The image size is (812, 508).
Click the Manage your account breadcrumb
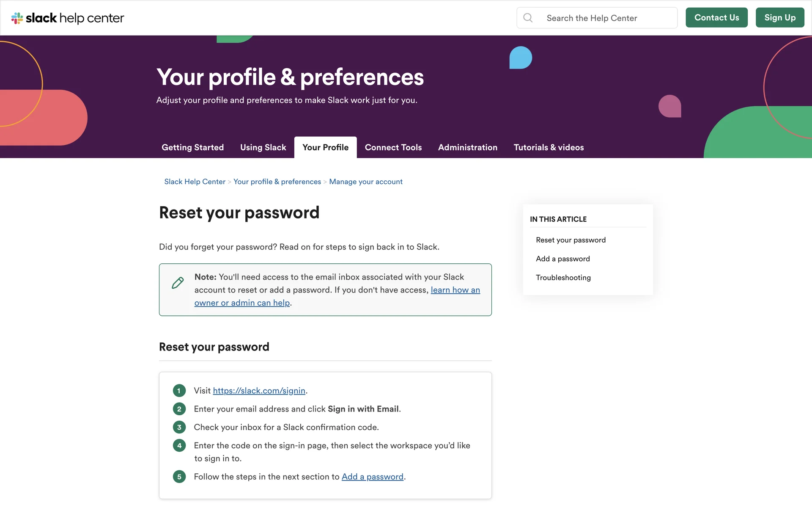tap(365, 182)
